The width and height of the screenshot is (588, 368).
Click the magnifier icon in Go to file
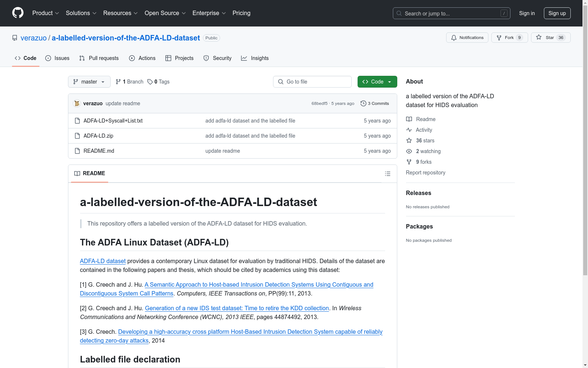pos(281,82)
